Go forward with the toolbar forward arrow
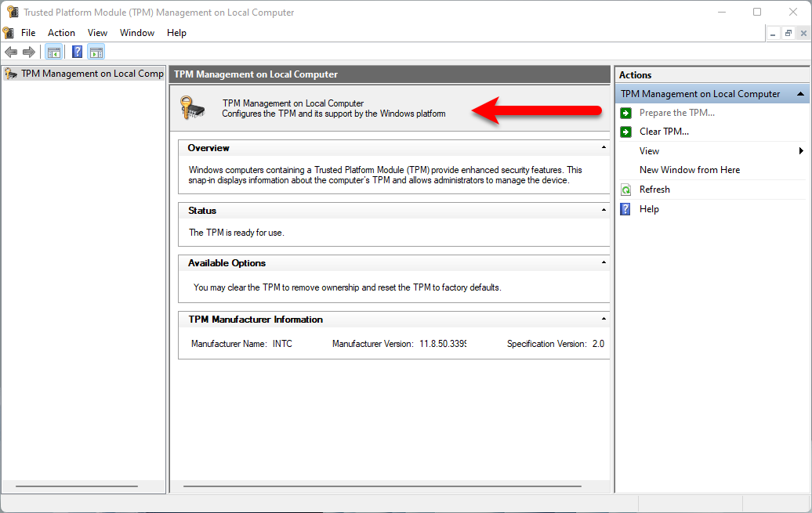The image size is (812, 513). pos(29,52)
